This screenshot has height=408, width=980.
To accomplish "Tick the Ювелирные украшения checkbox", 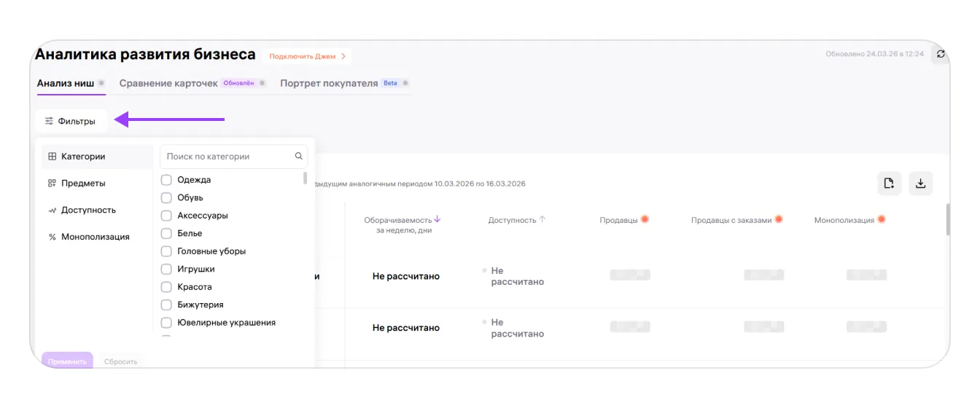I will pyautogui.click(x=166, y=323).
